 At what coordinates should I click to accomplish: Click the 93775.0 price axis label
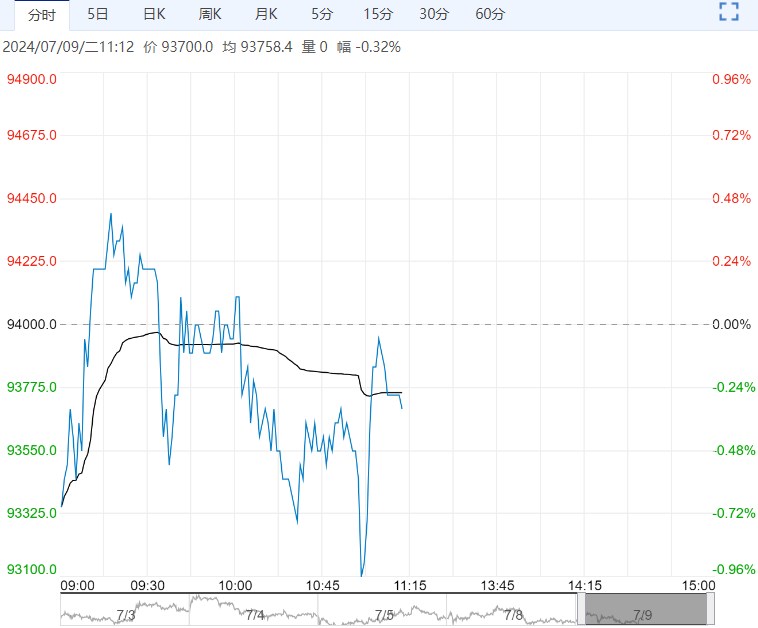tap(31, 387)
